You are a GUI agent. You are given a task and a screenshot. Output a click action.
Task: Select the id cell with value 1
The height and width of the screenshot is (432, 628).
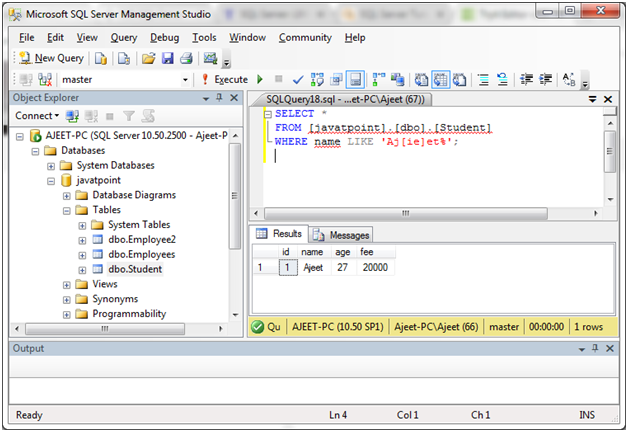(288, 267)
